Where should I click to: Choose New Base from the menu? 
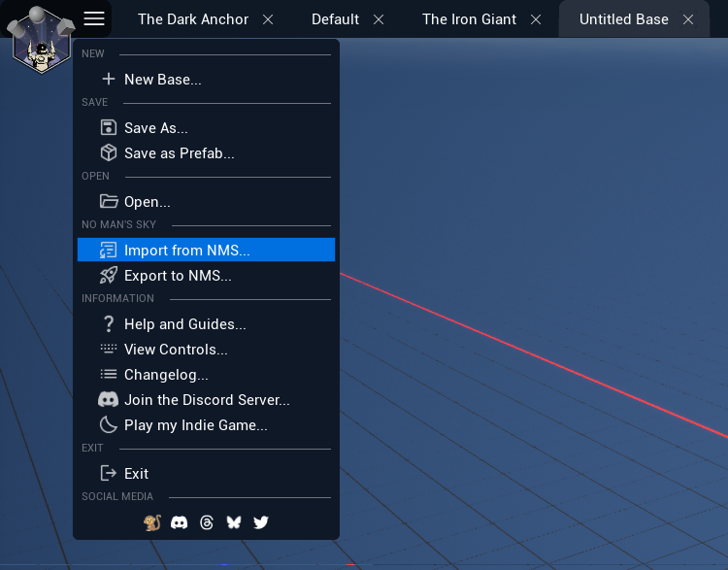[x=162, y=80]
